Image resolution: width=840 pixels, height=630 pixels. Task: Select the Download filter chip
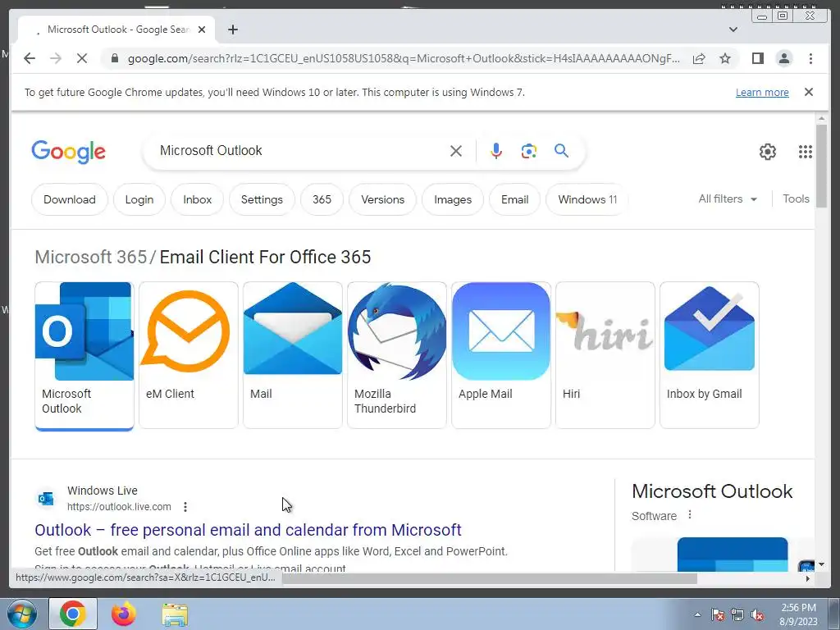70,199
